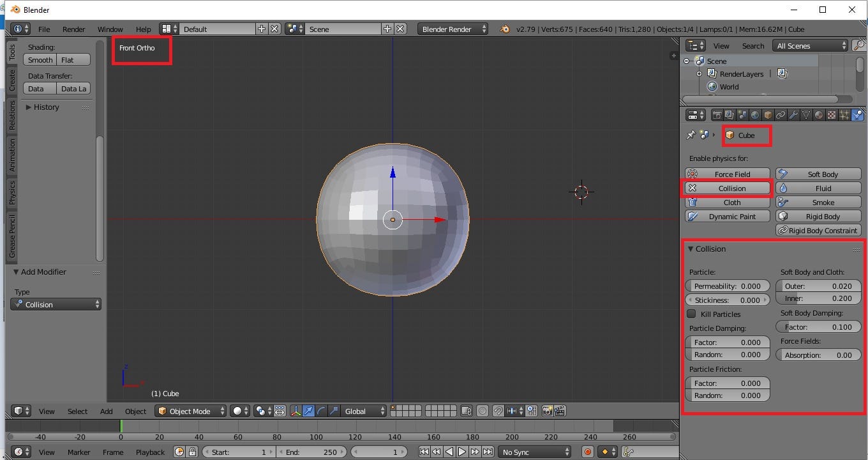Open the Add menu in the 3D viewport
Image resolution: width=868 pixels, height=460 pixels.
pos(106,411)
